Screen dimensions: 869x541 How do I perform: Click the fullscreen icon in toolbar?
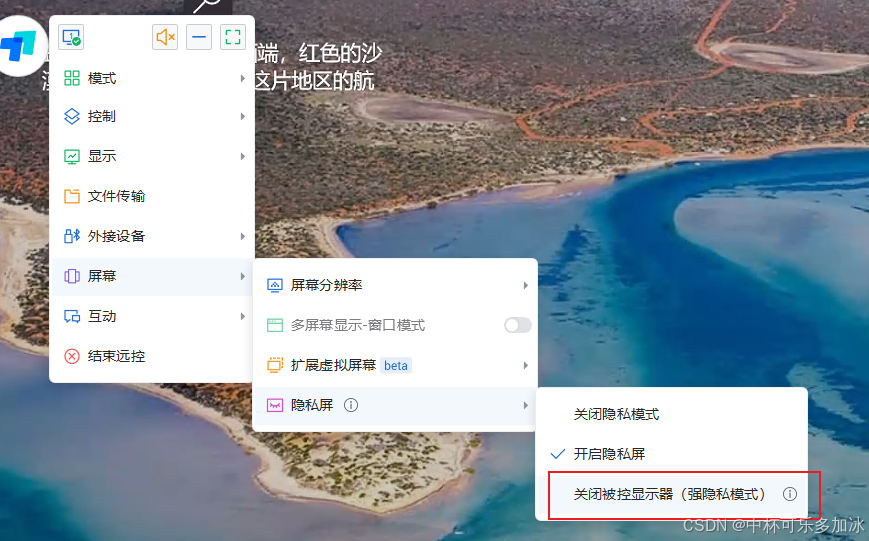click(x=233, y=37)
